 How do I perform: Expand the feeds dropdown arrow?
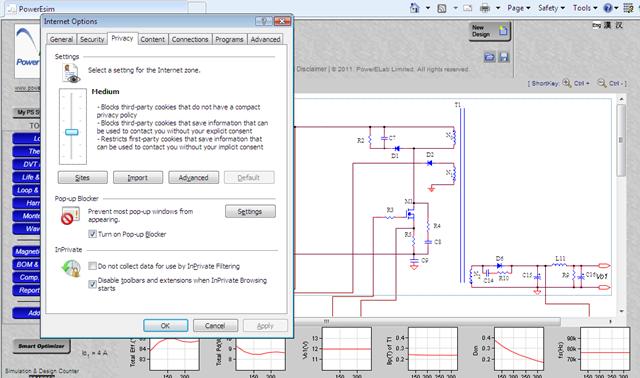(455, 8)
